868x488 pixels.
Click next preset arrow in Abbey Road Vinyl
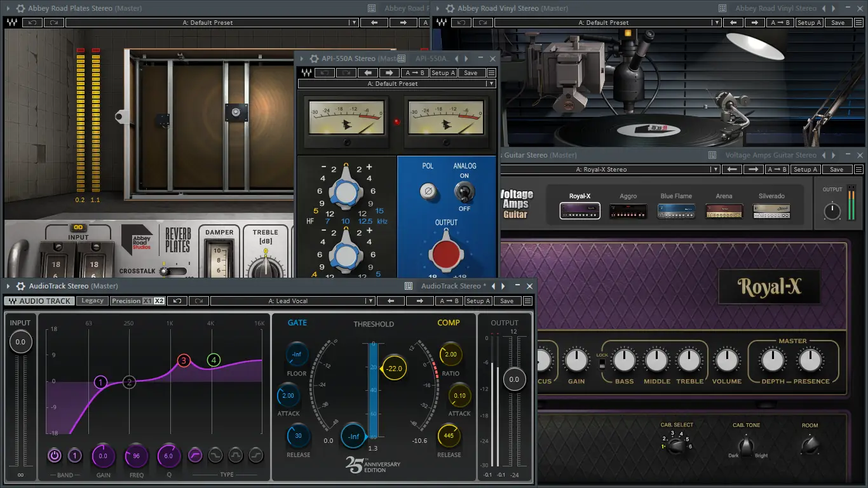(754, 23)
